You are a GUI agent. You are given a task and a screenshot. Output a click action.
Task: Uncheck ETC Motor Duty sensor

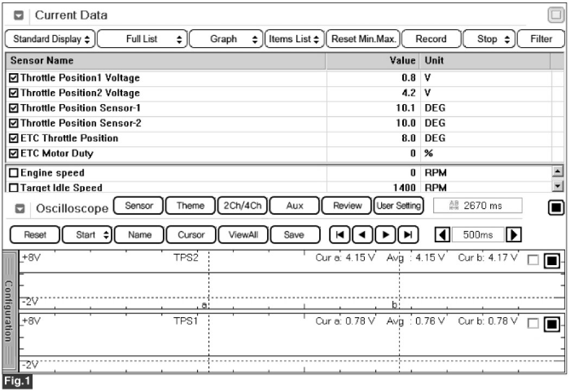pyautogui.click(x=14, y=154)
